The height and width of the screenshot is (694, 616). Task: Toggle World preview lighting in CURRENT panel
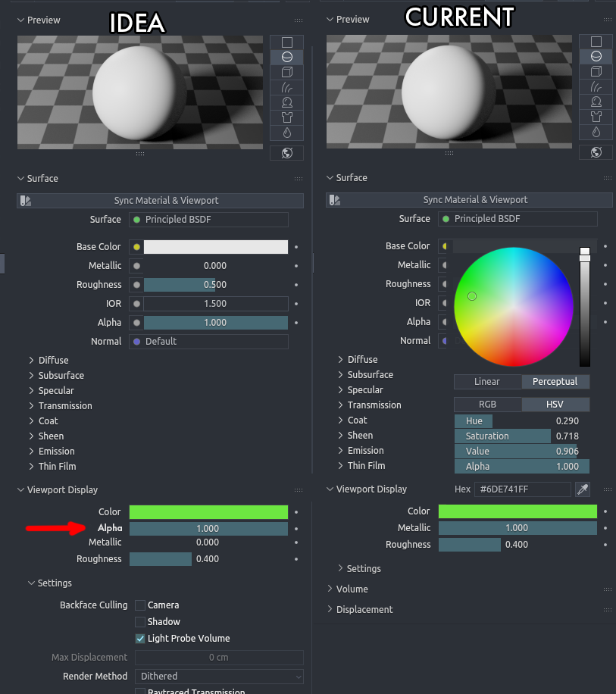pyautogui.click(x=596, y=152)
